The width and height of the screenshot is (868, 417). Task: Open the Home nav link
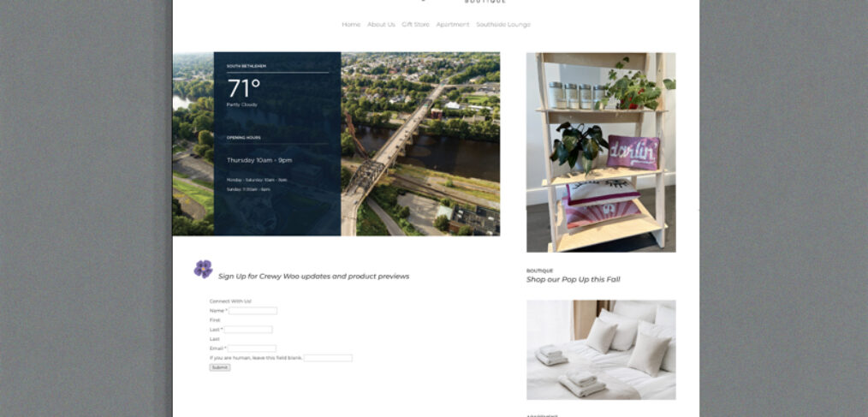tap(351, 24)
